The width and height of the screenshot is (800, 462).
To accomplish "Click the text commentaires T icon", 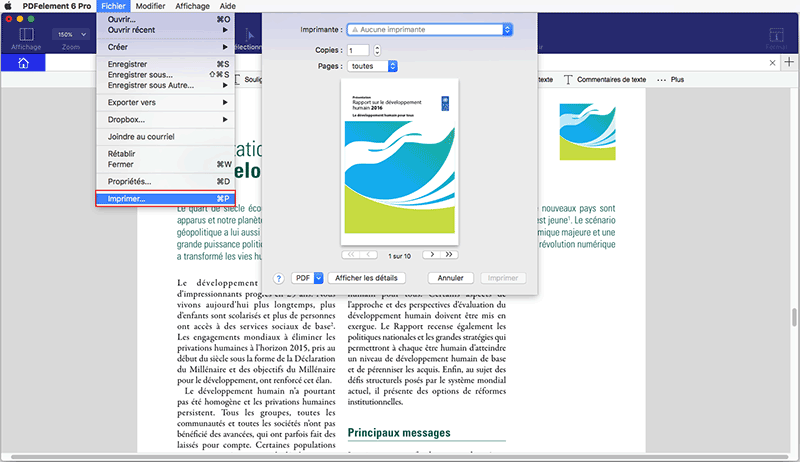I will tap(568, 80).
